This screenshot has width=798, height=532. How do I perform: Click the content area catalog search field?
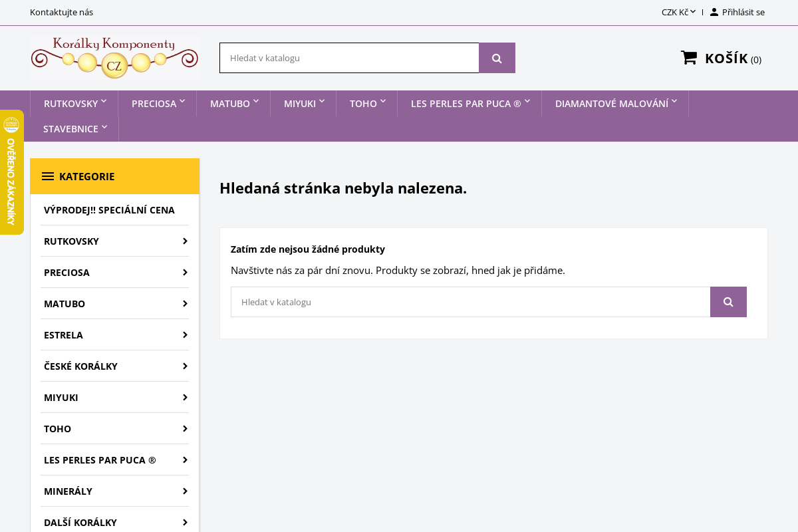[470, 302]
